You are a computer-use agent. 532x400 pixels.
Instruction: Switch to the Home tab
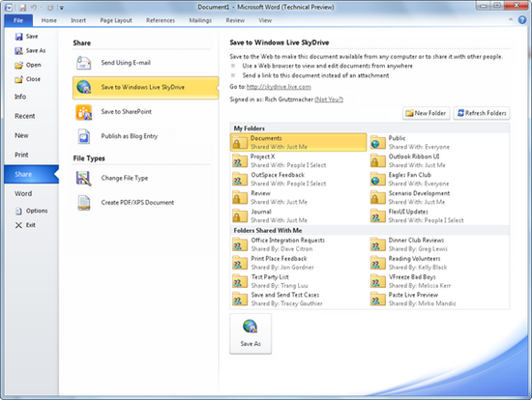(x=49, y=20)
